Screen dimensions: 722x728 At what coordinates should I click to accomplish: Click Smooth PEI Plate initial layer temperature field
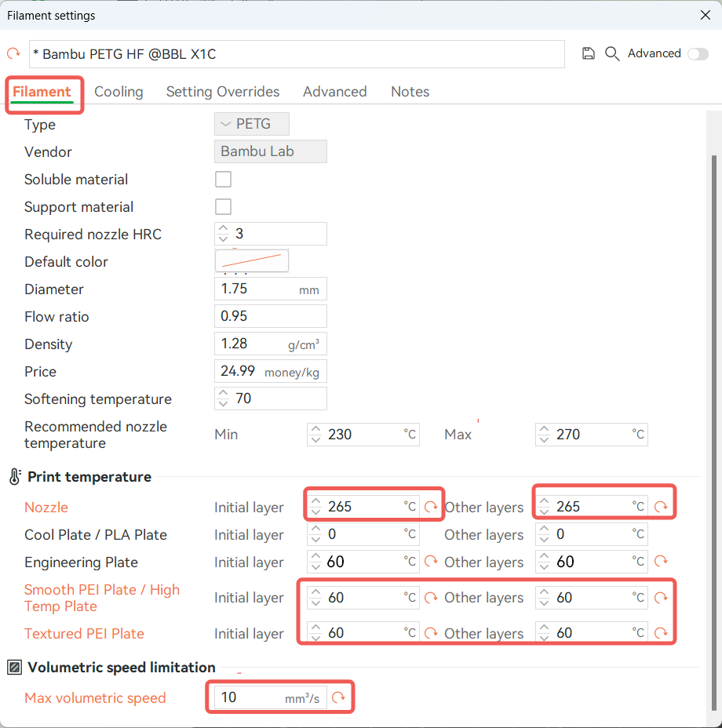[x=363, y=598]
